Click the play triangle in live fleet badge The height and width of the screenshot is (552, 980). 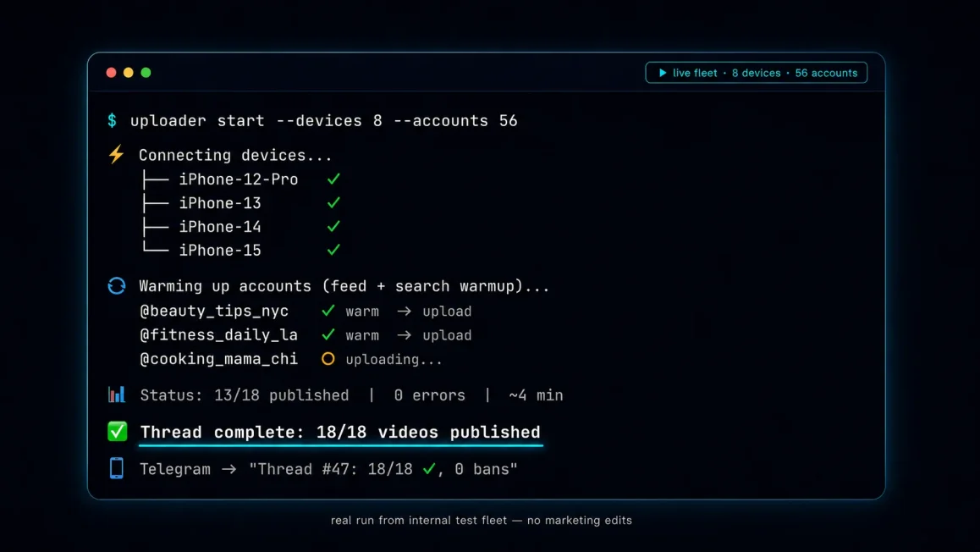[x=663, y=73]
